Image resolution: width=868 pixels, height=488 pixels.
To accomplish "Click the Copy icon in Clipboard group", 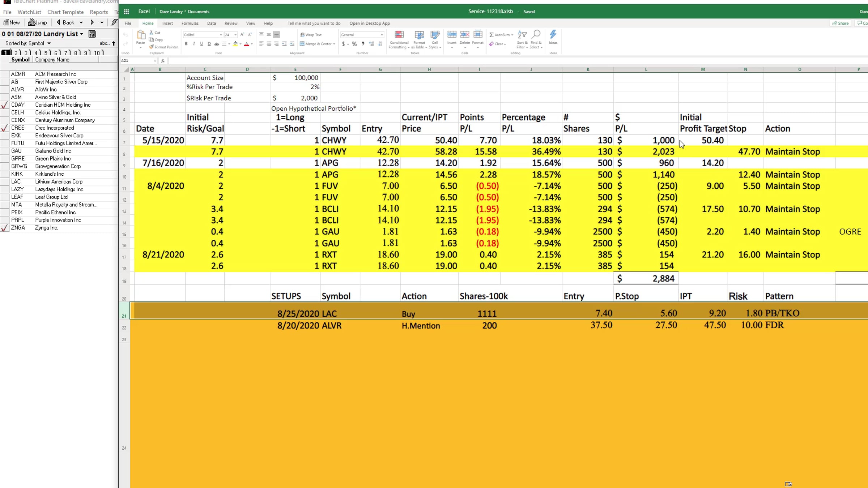I will point(152,39).
